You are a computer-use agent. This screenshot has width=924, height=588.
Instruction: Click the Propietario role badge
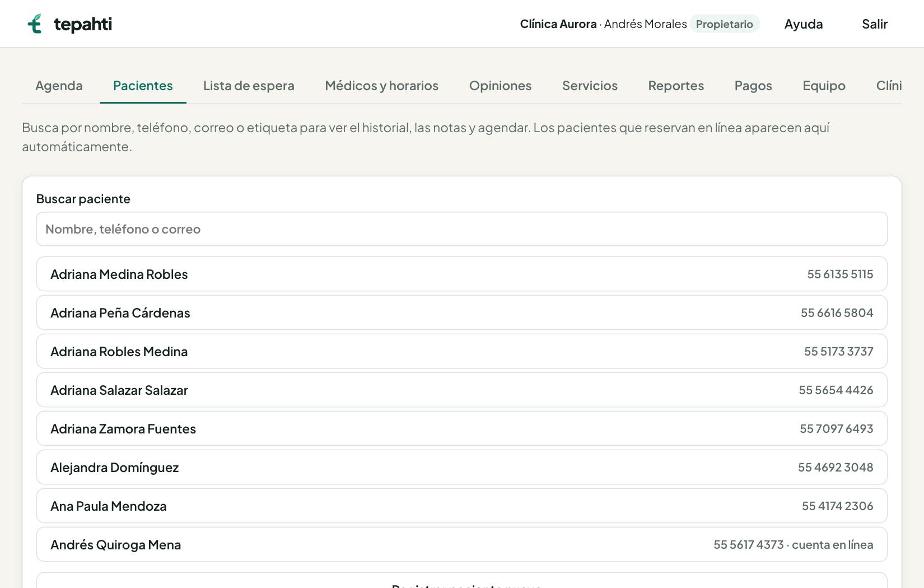tap(724, 24)
